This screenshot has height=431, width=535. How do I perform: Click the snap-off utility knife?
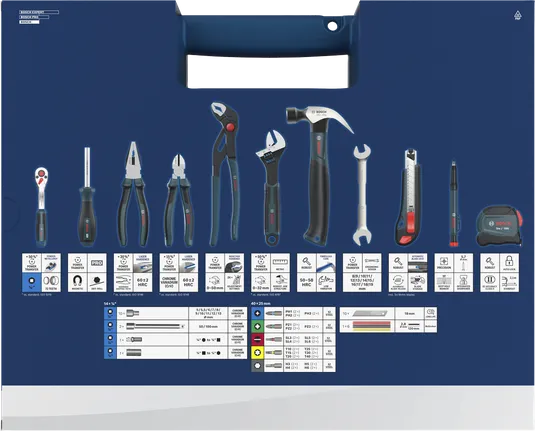[x=408, y=197]
